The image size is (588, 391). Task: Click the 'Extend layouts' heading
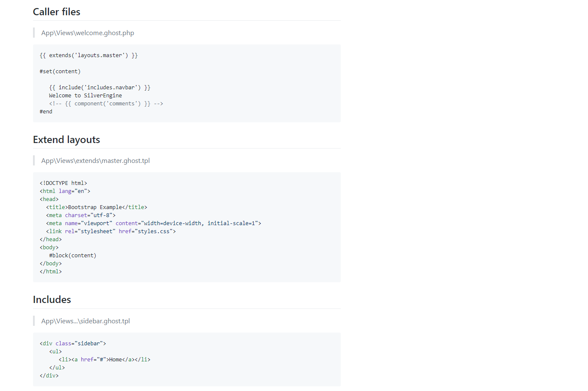coord(66,140)
